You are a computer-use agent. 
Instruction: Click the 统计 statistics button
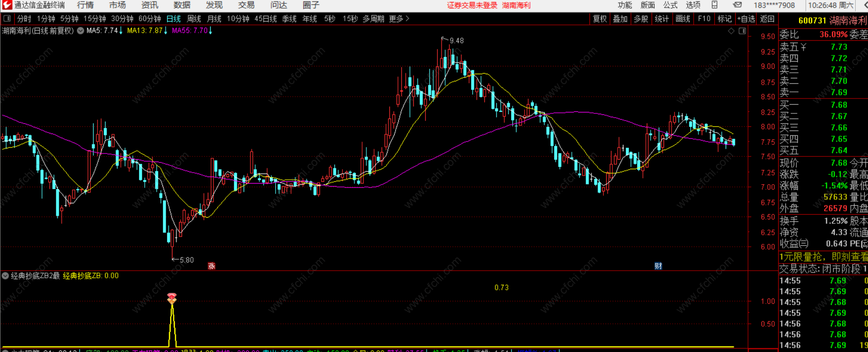tap(662, 19)
